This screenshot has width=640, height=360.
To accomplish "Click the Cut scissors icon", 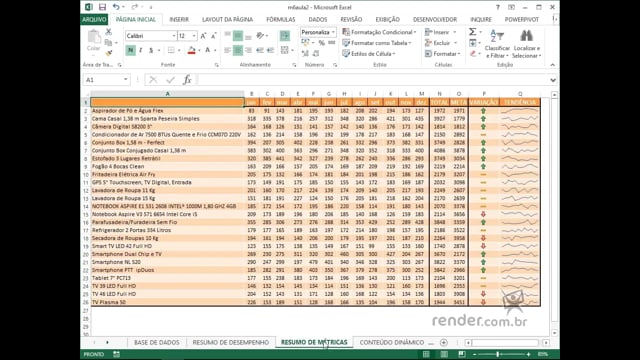I will 109,32.
